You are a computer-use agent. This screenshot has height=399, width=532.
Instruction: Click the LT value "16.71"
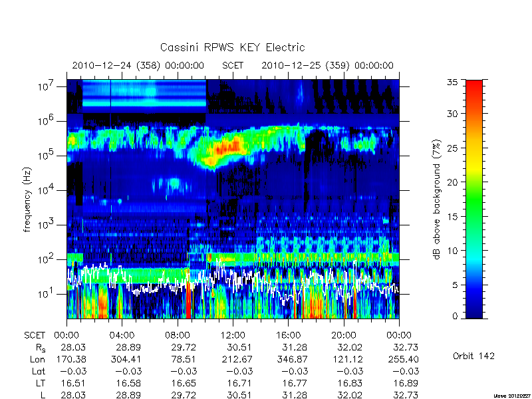(x=239, y=383)
